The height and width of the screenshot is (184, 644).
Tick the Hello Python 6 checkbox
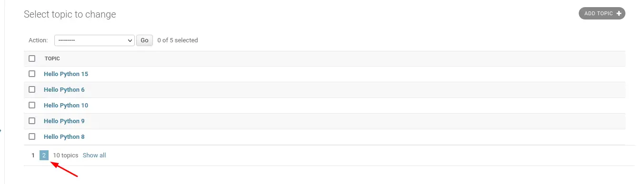coord(32,89)
